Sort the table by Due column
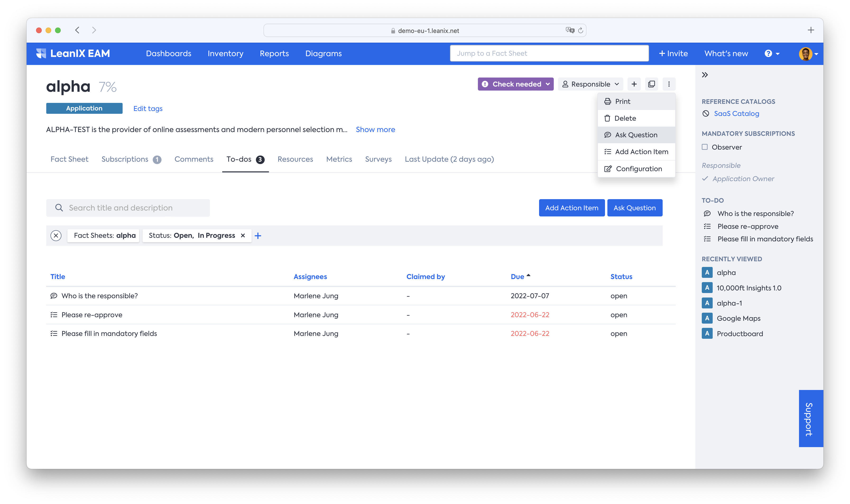Screen dimensions: 850x504 [520, 276]
